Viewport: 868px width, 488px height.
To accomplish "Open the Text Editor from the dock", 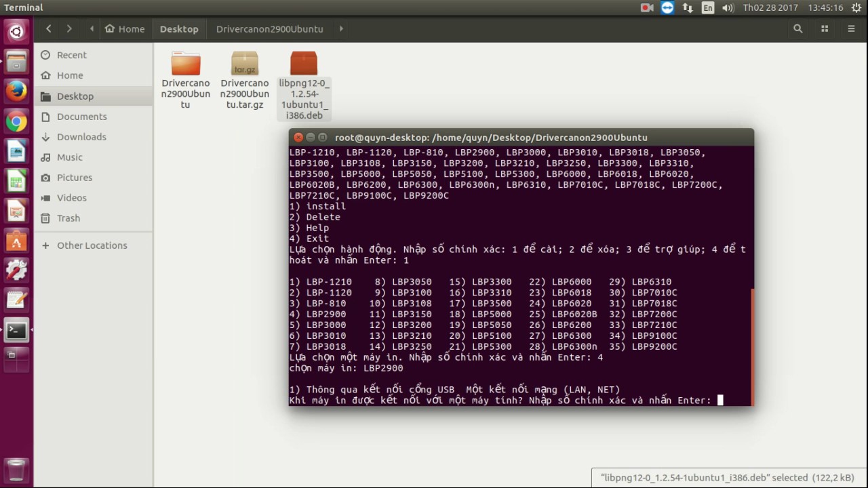I will (x=16, y=300).
